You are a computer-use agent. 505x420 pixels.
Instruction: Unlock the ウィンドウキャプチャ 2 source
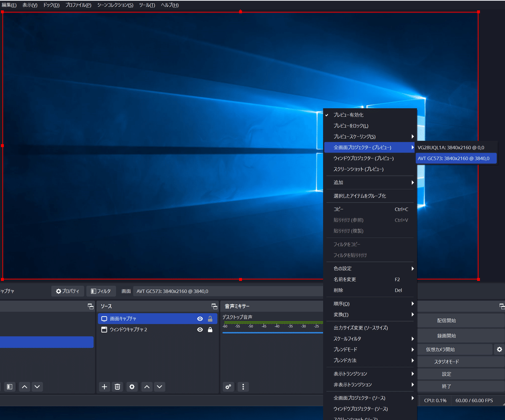point(210,330)
